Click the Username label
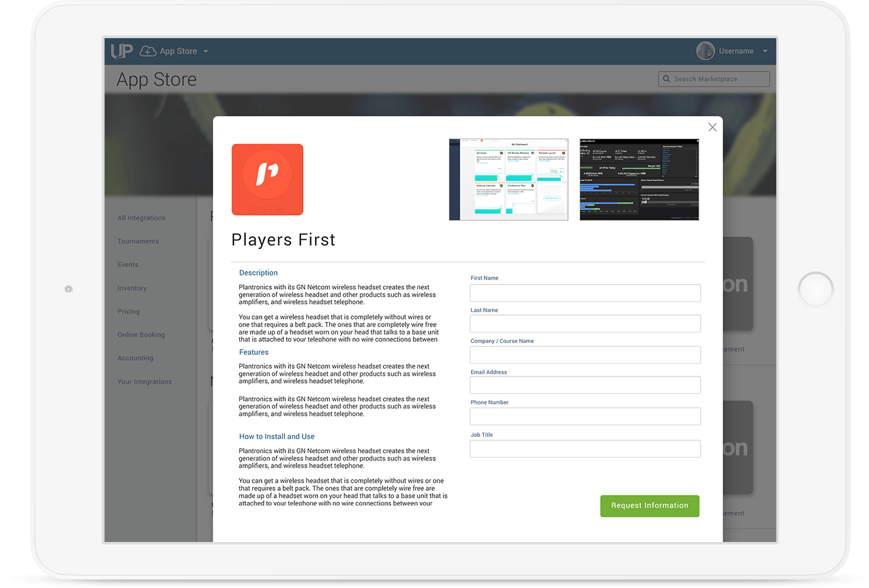 [736, 51]
